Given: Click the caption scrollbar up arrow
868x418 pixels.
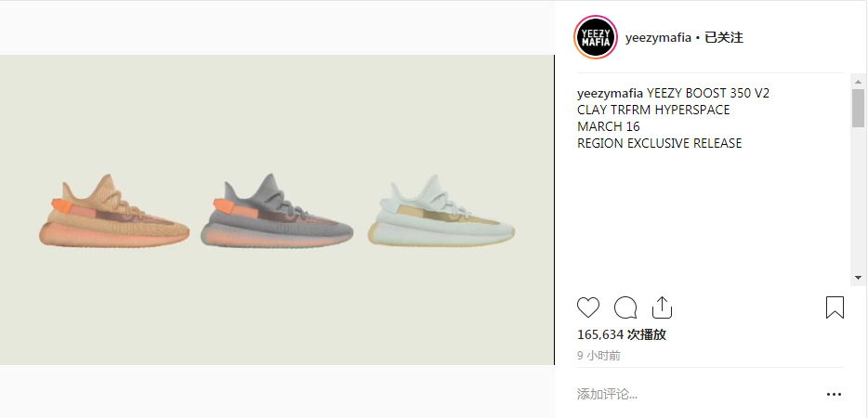Looking at the screenshot, I should pos(858,82).
